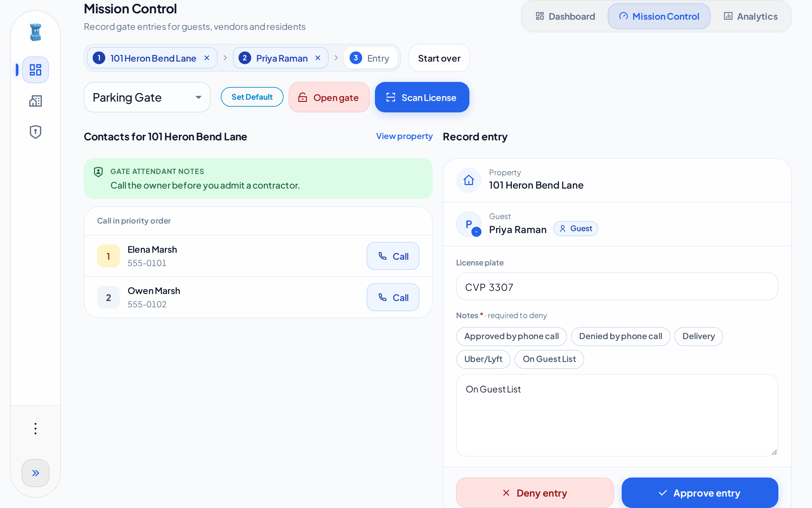Select step 1 101 Heron Bend Lane
812x508 pixels.
click(152, 58)
